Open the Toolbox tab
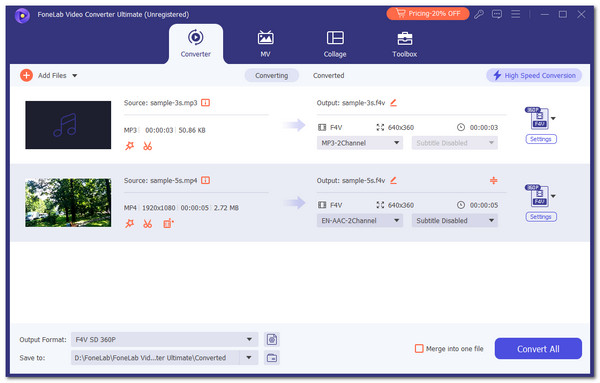 pyautogui.click(x=404, y=44)
